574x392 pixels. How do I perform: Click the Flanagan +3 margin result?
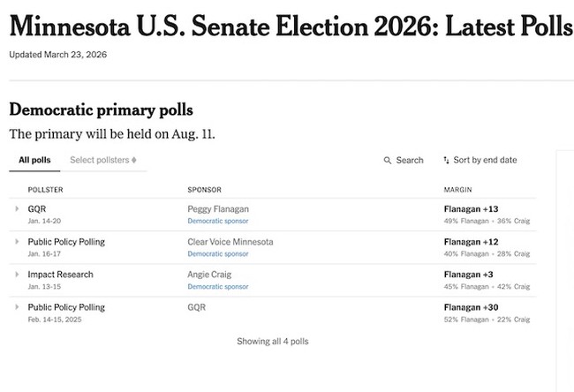[468, 275]
